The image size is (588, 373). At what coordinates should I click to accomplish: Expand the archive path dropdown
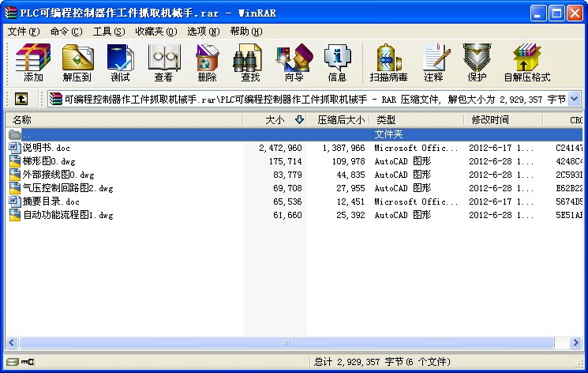click(574, 99)
